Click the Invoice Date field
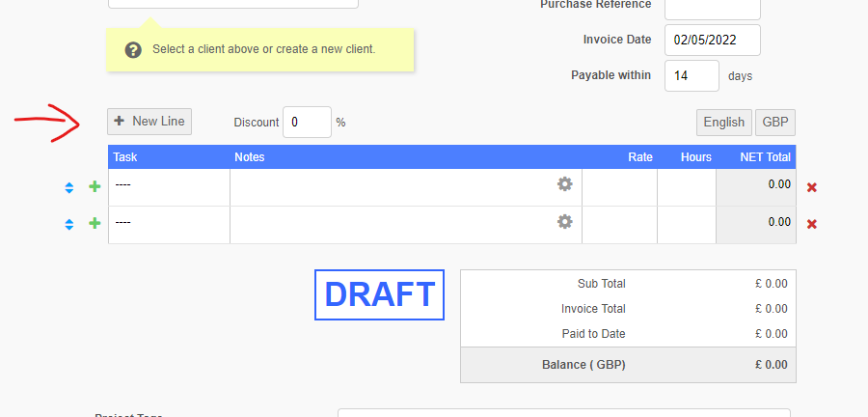The height and width of the screenshot is (417, 868). click(x=713, y=41)
